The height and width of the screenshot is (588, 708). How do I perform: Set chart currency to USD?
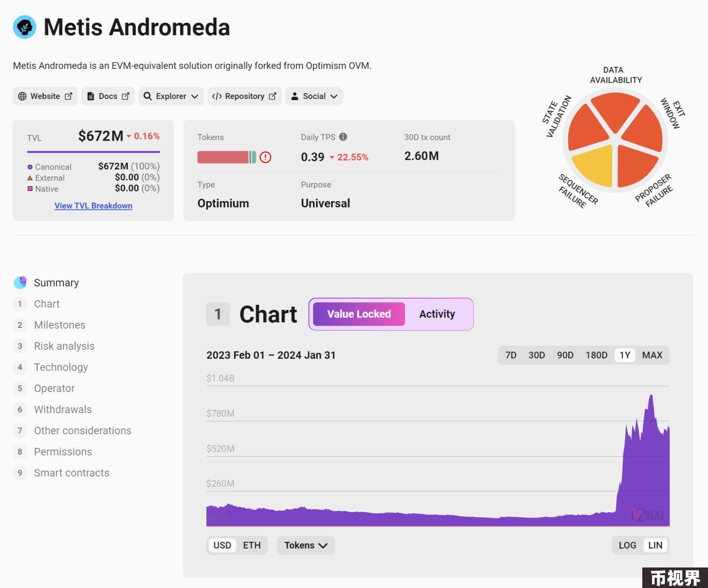[222, 545]
